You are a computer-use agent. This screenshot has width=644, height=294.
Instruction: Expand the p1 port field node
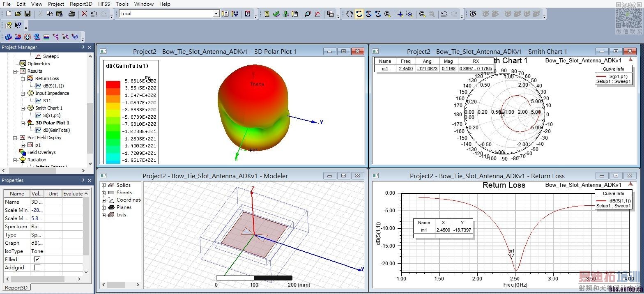[x=23, y=145]
